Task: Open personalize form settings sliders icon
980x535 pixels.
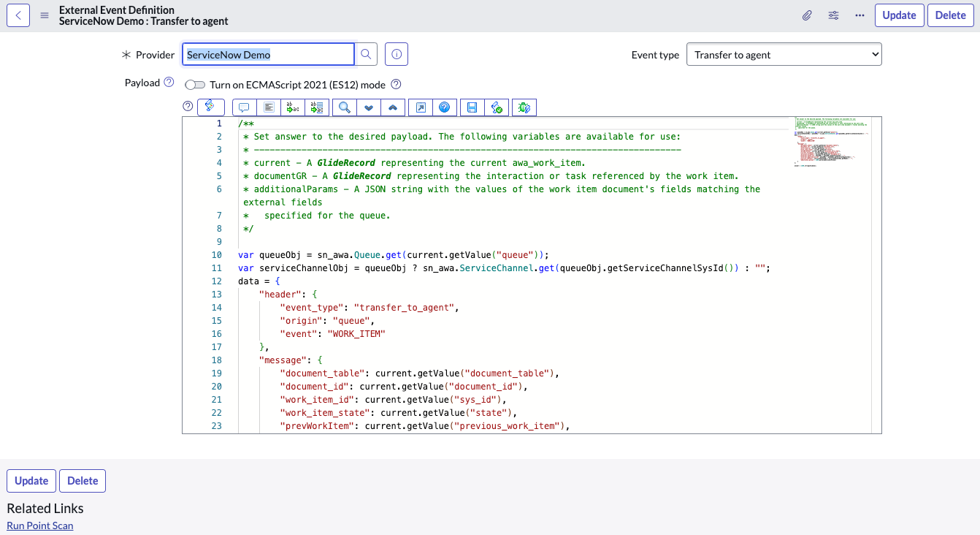Action: pos(833,15)
